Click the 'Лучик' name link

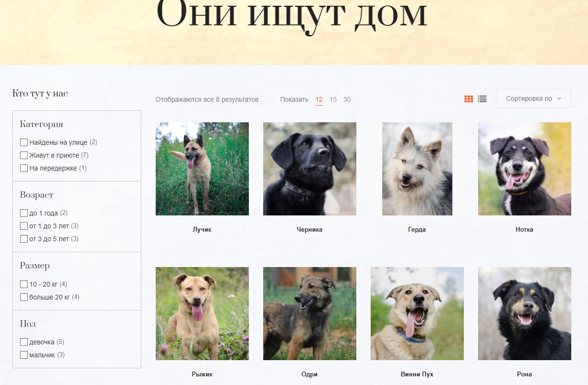click(x=202, y=230)
